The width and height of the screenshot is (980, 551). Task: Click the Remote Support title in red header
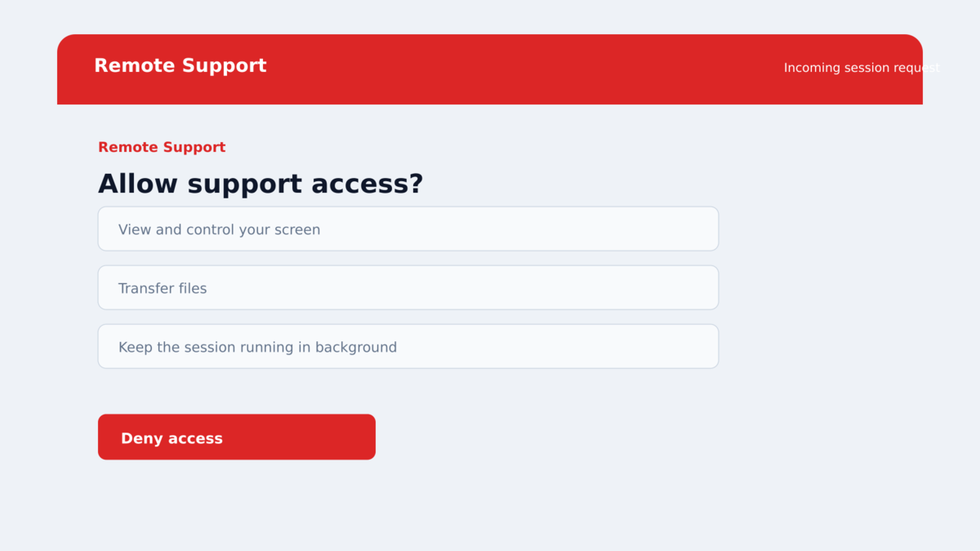(x=180, y=65)
